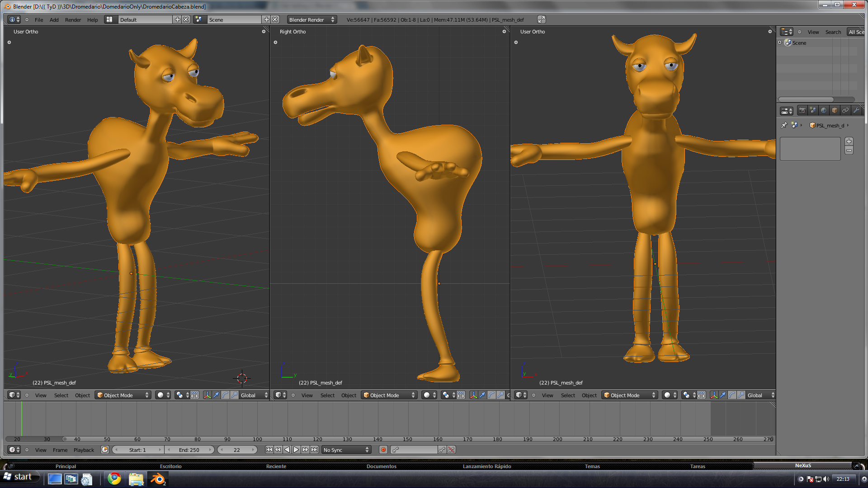Screen dimensions: 868x488
Task: Open the Modifiers wrench tab
Action: (x=856, y=111)
